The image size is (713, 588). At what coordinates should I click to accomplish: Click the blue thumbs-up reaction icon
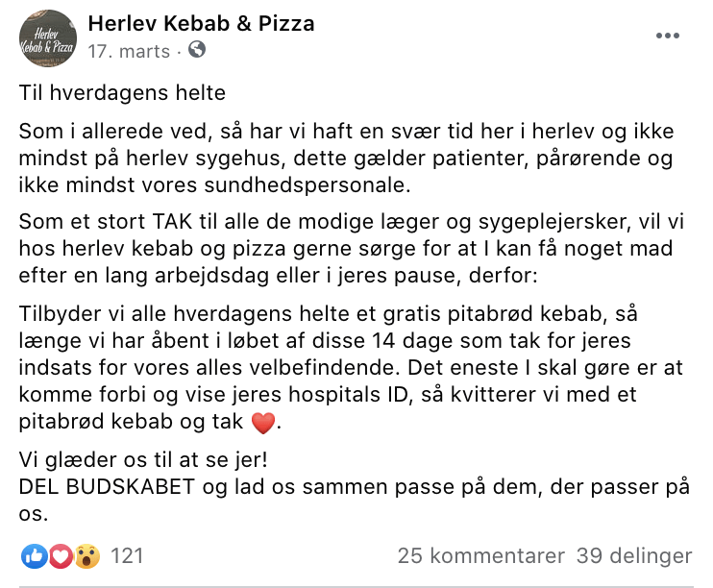click(34, 556)
